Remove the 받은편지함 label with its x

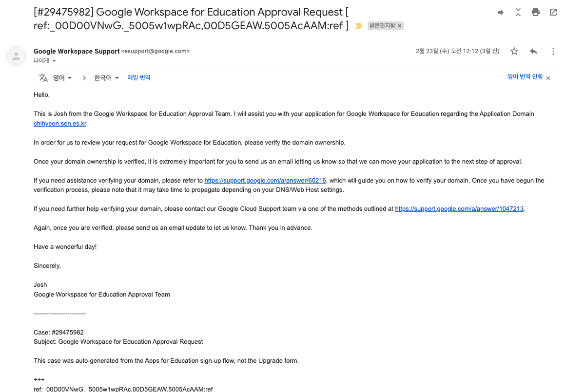tap(399, 26)
